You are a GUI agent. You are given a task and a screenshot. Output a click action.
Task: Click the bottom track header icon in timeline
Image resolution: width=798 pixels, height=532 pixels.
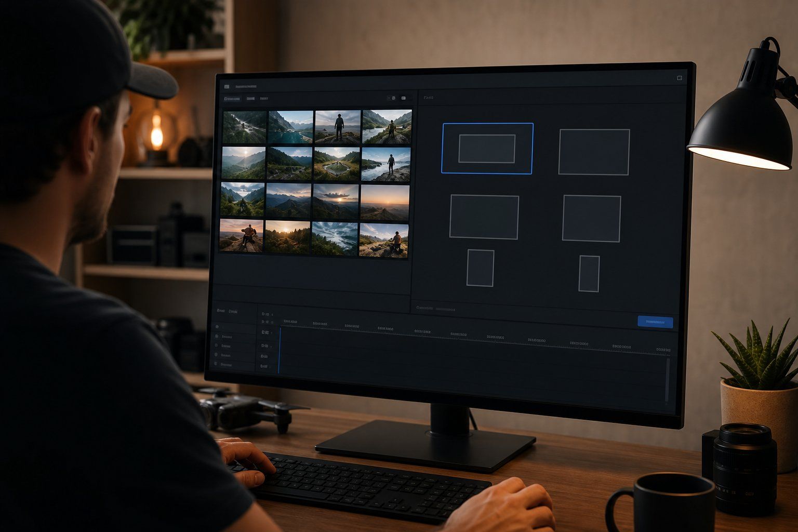coord(261,366)
